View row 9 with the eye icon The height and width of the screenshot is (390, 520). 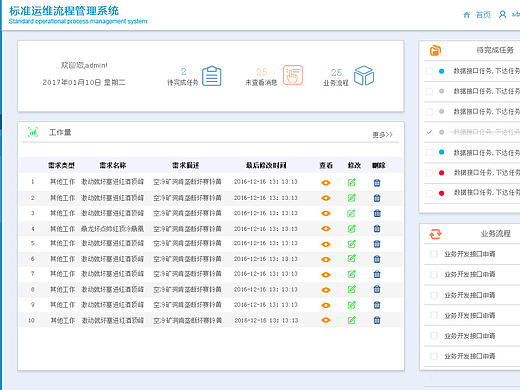click(x=326, y=305)
